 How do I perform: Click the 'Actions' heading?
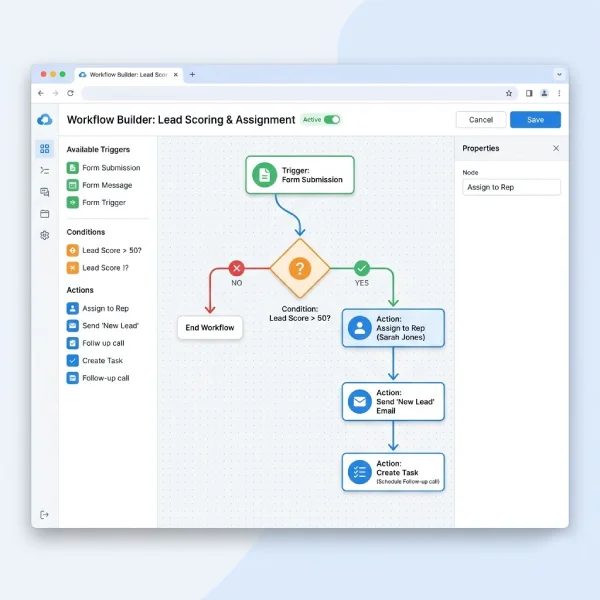coord(80,290)
